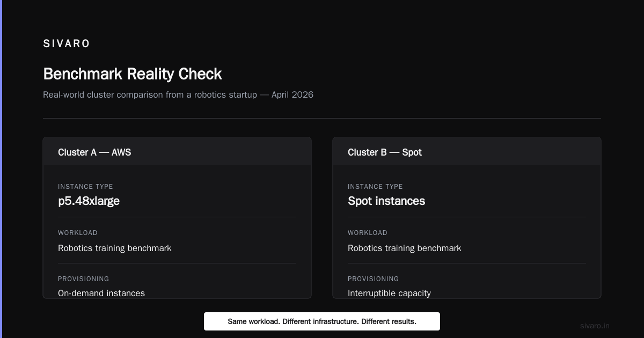
Task: Click the sivaro.in footer text
Action: 595,326
